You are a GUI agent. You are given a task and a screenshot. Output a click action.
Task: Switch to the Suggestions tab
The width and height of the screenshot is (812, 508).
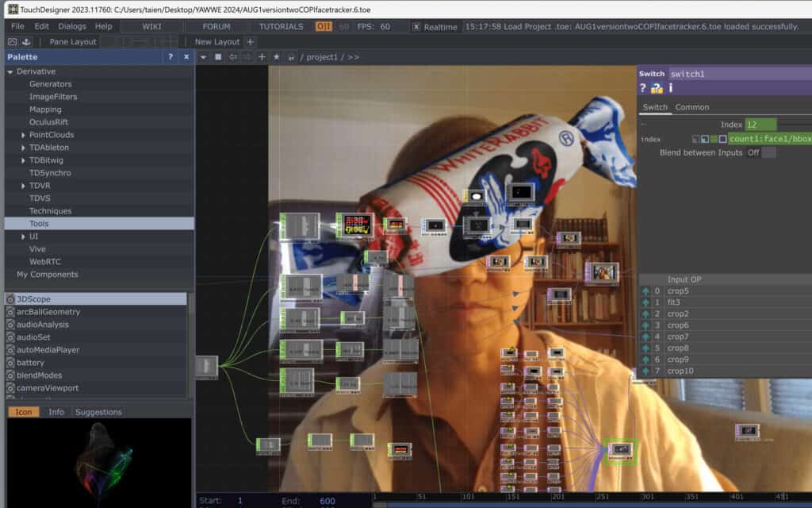[98, 412]
